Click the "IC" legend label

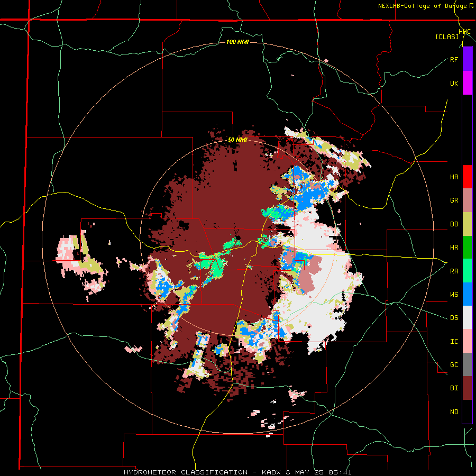pyautogui.click(x=454, y=342)
